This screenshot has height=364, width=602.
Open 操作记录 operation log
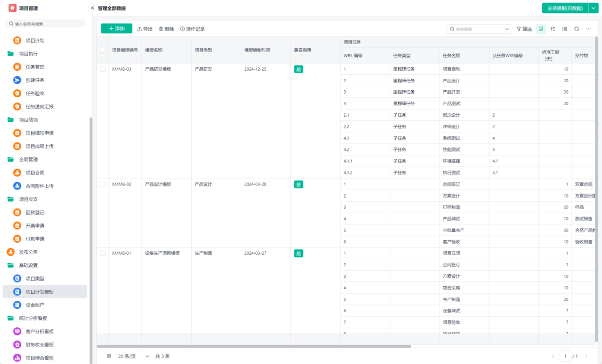coord(193,29)
